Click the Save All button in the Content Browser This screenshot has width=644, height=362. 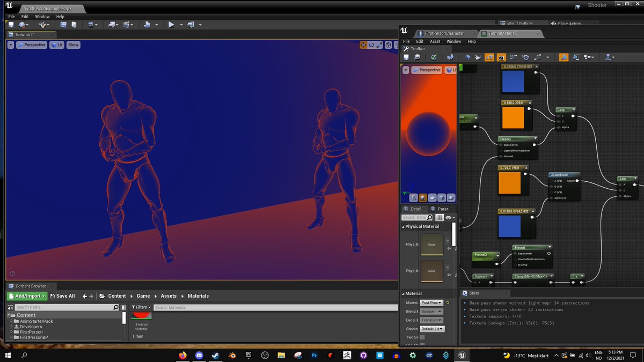tap(63, 295)
